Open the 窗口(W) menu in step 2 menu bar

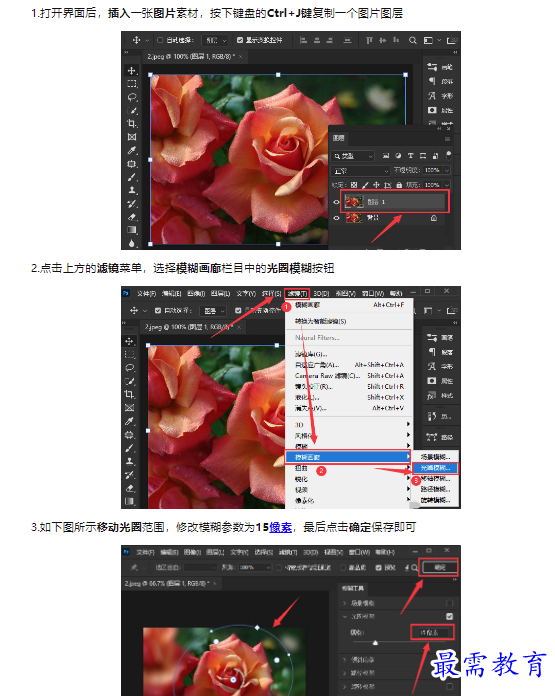372,293
